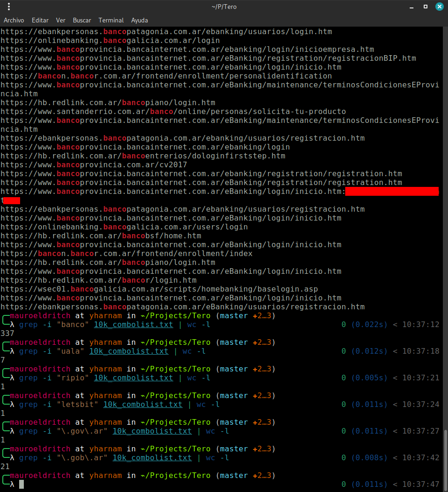
Task: Click 10k_combolist.txt in the "\.gov\.ar" grep command
Action: point(152,431)
